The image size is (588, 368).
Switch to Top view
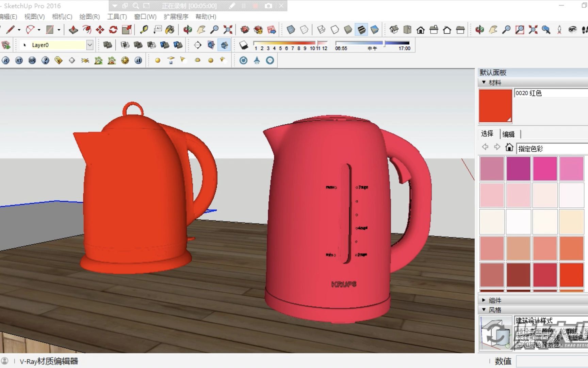(x=407, y=30)
